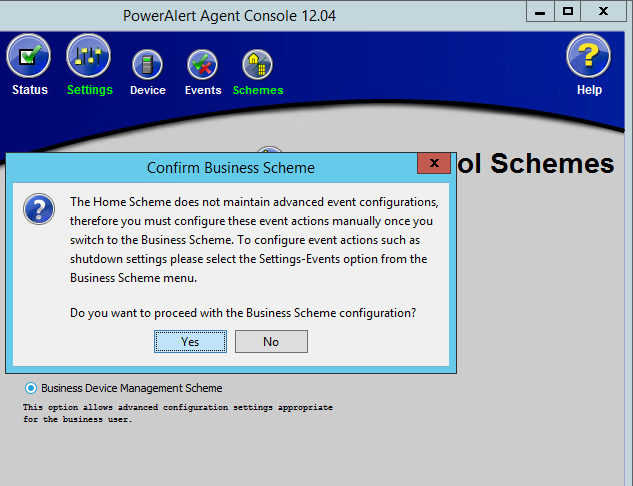This screenshot has width=633, height=486.
Task: Click the green Schemes label
Action: click(258, 90)
